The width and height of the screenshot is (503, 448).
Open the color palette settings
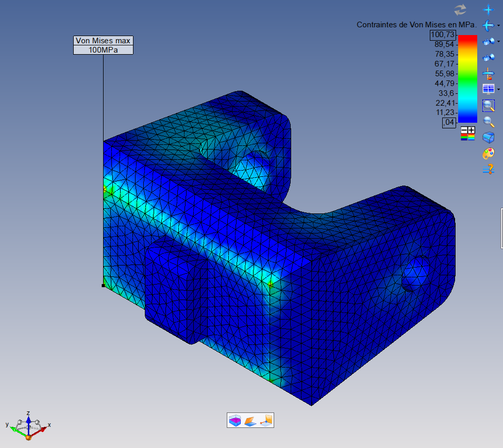(x=488, y=153)
